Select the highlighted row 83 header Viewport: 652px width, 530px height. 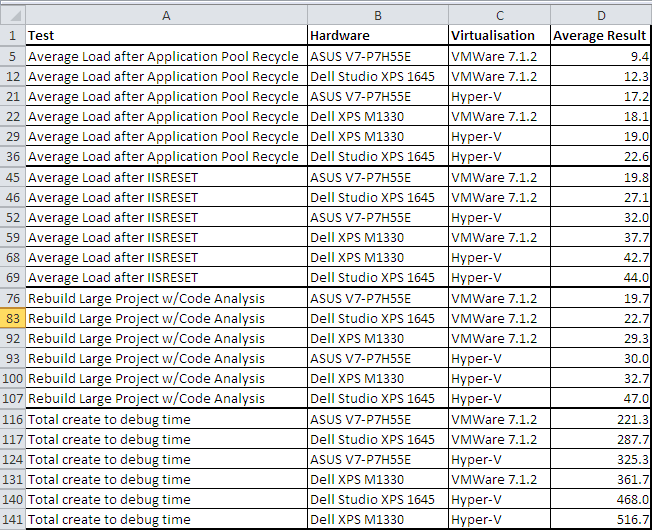coord(12,318)
